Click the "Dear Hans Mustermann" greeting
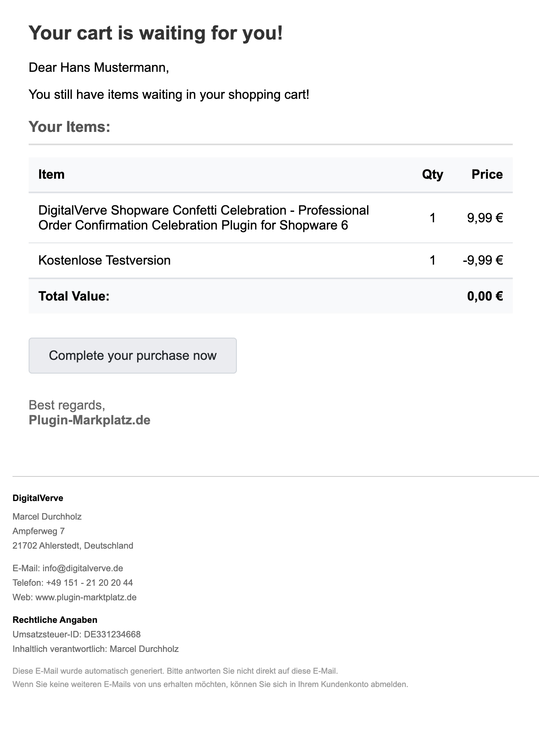The width and height of the screenshot is (539, 756). (x=98, y=67)
